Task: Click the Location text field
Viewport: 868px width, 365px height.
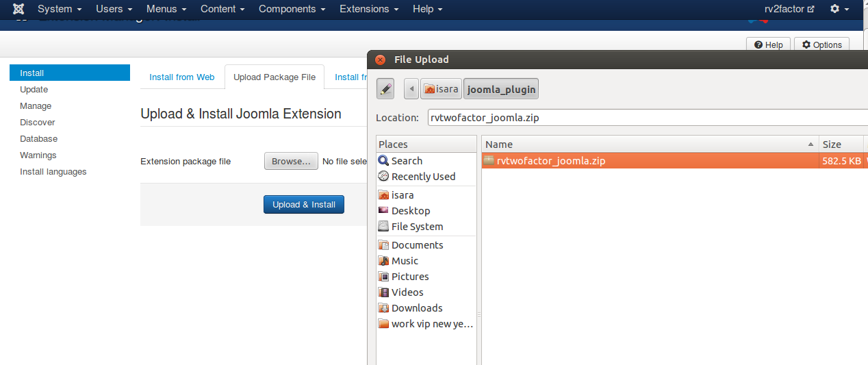Action: (x=648, y=117)
